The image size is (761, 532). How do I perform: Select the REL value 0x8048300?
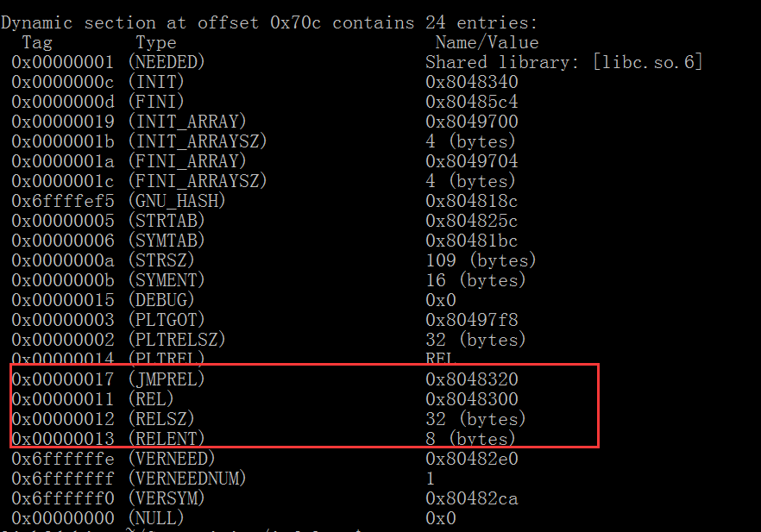click(x=472, y=399)
